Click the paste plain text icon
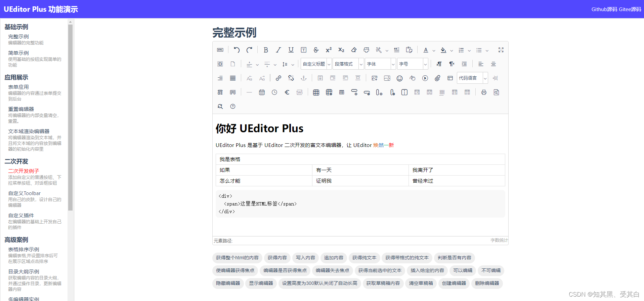Screen dimensions: 644x301 409,50
